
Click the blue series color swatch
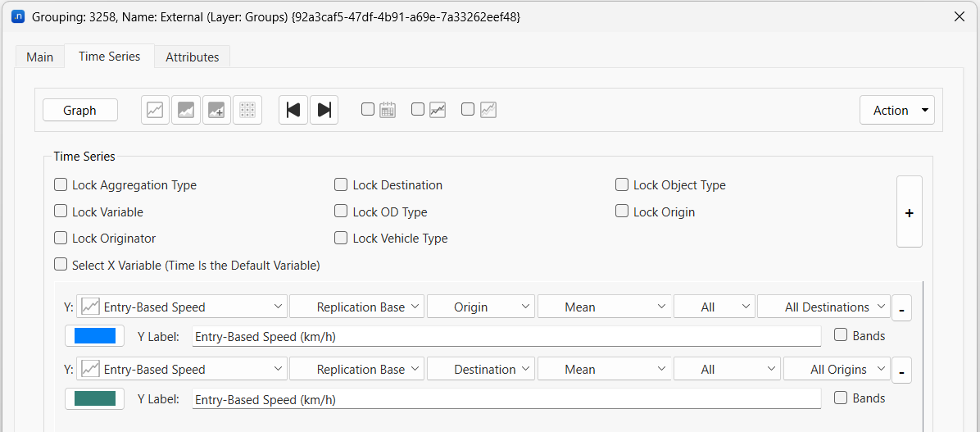point(94,336)
